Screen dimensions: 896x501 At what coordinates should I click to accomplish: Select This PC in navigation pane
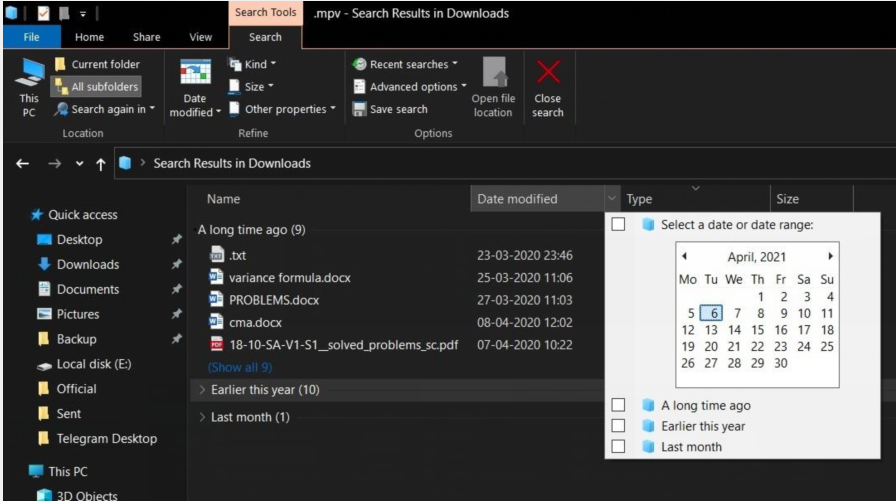[x=58, y=471]
